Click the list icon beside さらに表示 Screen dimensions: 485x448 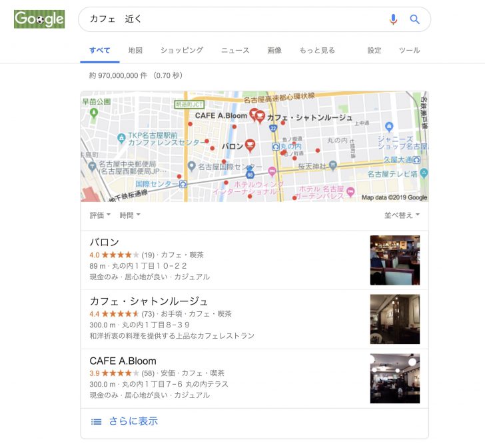tap(96, 421)
